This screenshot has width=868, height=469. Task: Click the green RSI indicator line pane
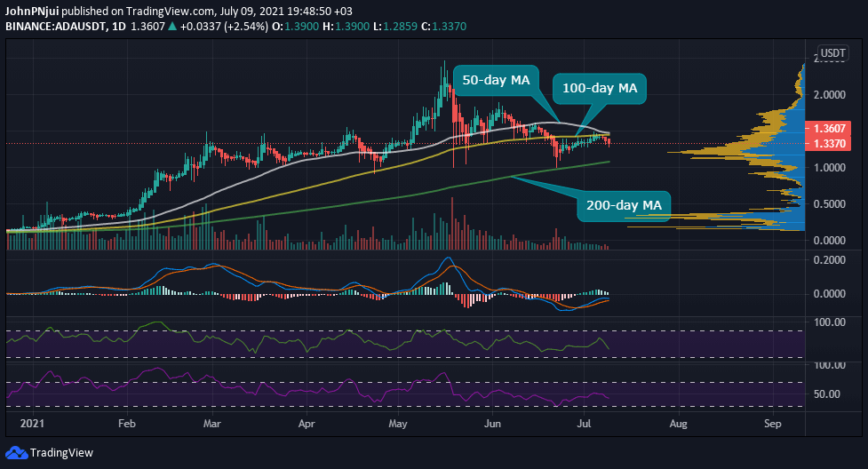(x=404, y=339)
